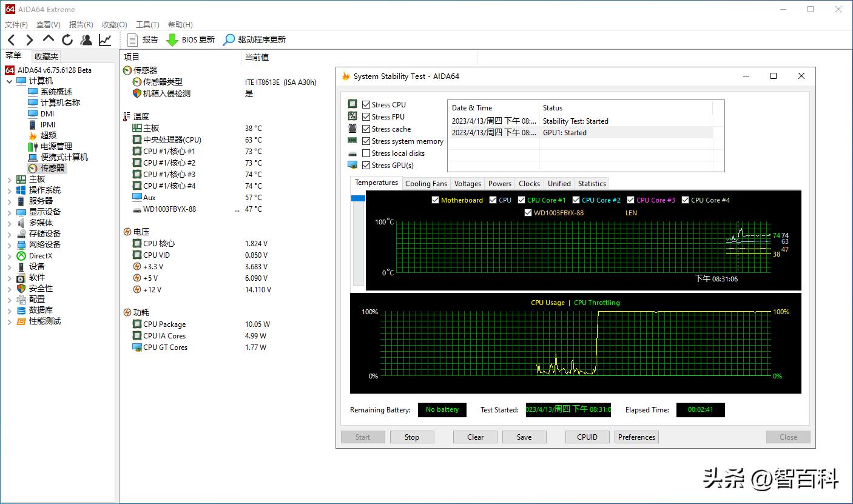Open the 报告 report icon
The height and width of the screenshot is (504, 853).
[133, 40]
